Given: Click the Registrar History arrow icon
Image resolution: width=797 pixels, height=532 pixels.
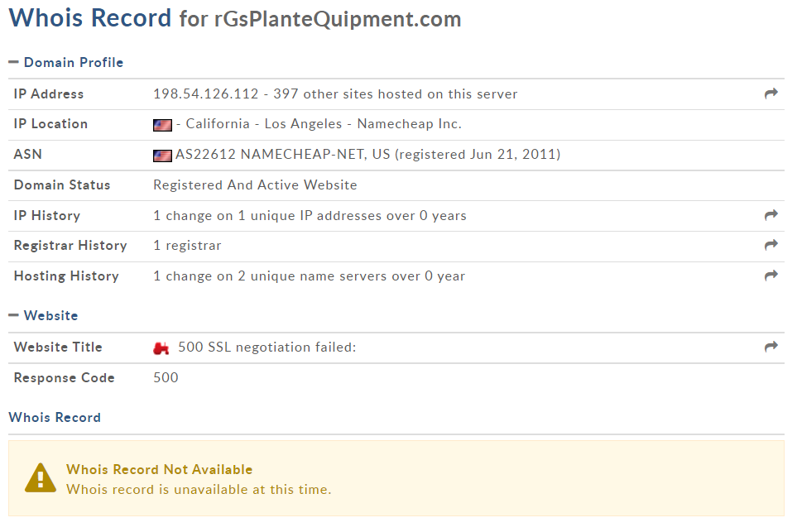Looking at the screenshot, I should click(771, 246).
